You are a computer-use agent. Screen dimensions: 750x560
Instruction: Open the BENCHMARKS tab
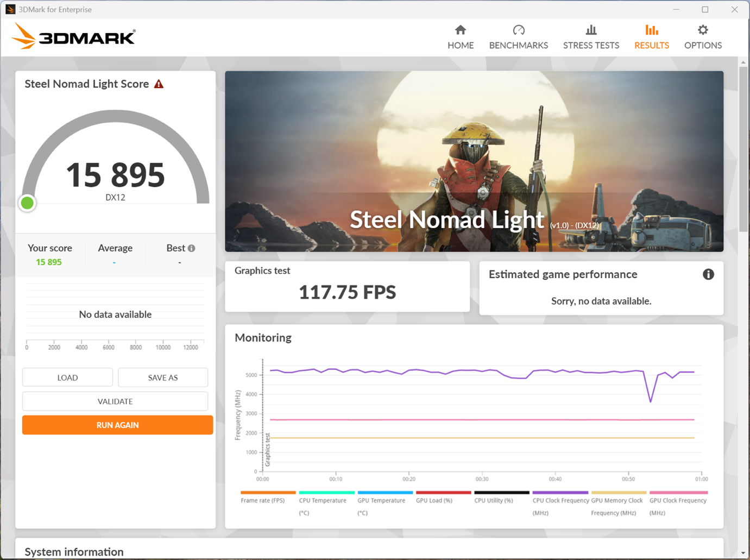(519, 37)
